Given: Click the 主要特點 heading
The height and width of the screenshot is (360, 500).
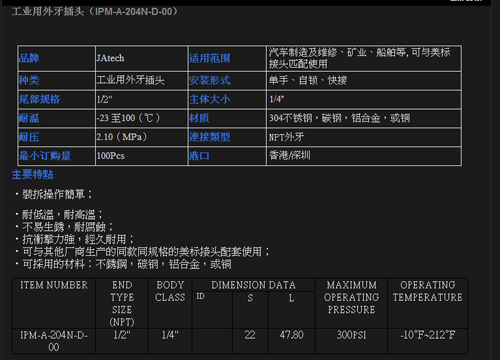Looking at the screenshot, I should (x=34, y=174).
